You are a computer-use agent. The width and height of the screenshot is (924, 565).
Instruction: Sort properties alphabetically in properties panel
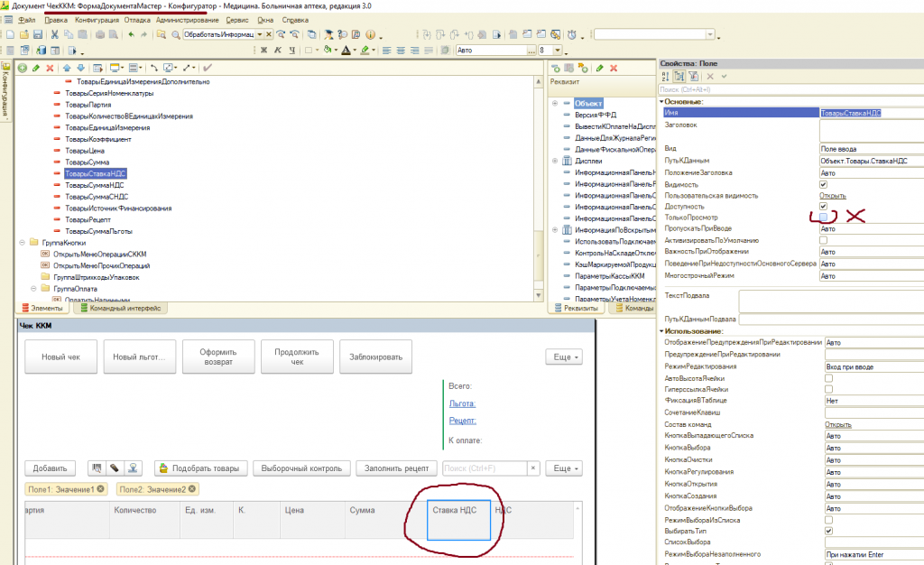click(x=665, y=77)
